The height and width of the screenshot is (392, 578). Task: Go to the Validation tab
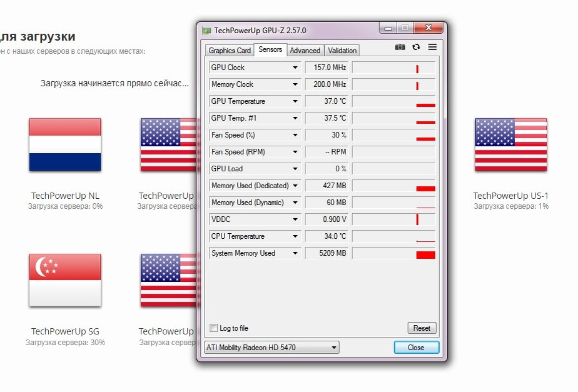342,51
